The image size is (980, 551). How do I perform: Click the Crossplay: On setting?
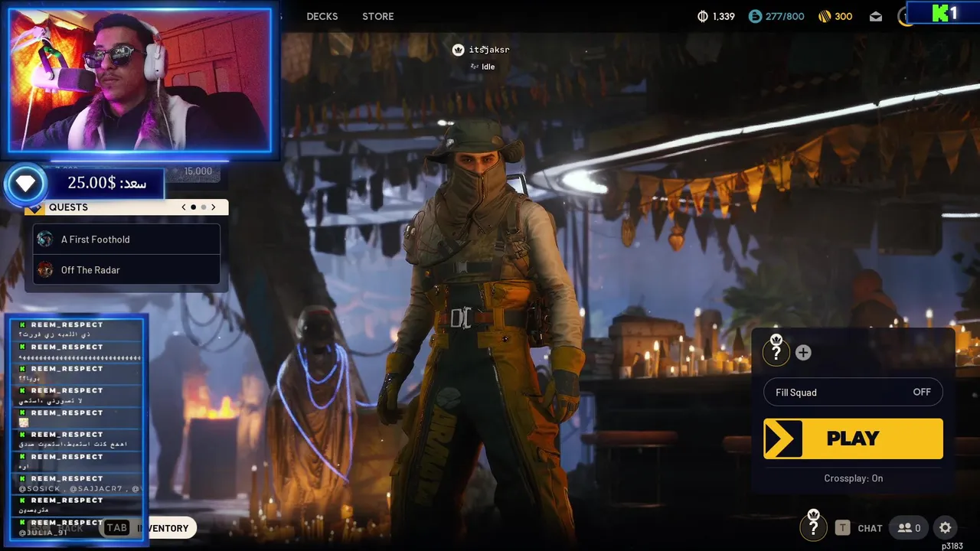tap(853, 478)
